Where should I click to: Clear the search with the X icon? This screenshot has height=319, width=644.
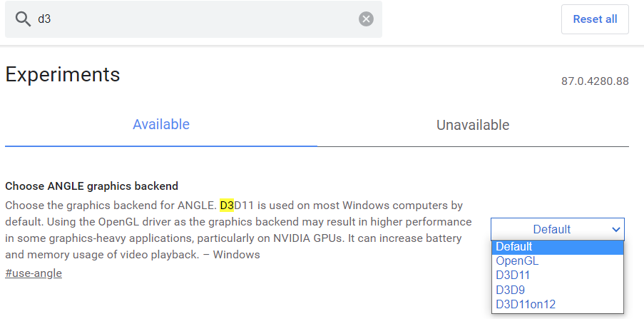point(366,19)
